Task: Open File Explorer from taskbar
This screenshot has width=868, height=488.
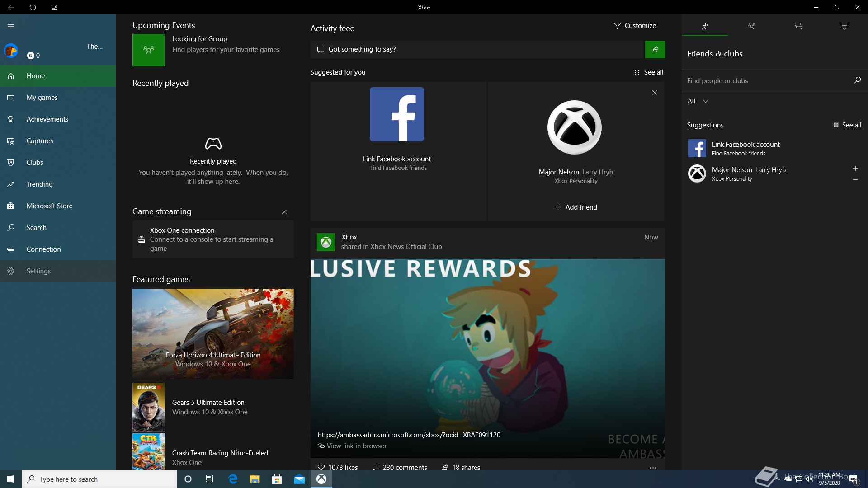Action: [255, 479]
